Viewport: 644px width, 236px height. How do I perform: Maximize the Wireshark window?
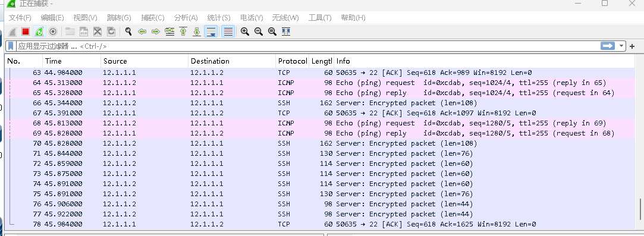point(605,4)
